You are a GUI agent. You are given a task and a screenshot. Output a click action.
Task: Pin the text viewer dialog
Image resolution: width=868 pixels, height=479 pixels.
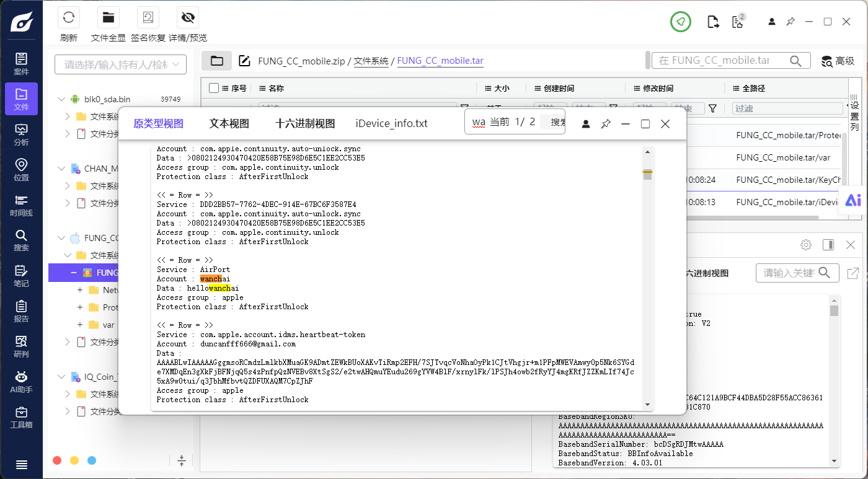click(606, 124)
